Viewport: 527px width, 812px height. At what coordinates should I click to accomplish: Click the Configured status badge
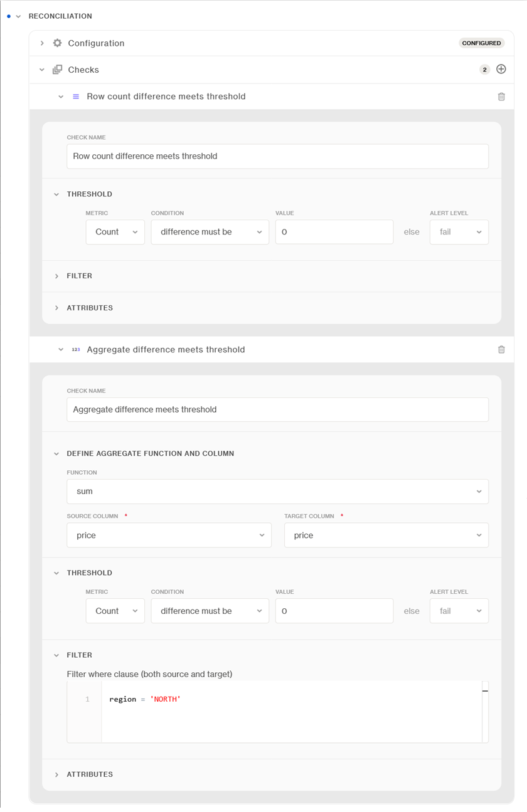click(x=481, y=43)
